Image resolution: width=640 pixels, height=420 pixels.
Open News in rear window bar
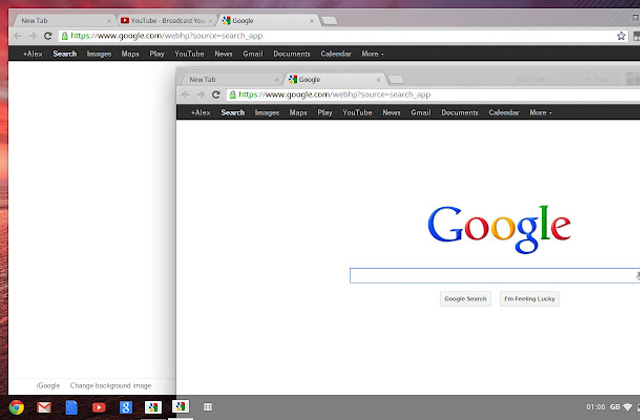223,54
